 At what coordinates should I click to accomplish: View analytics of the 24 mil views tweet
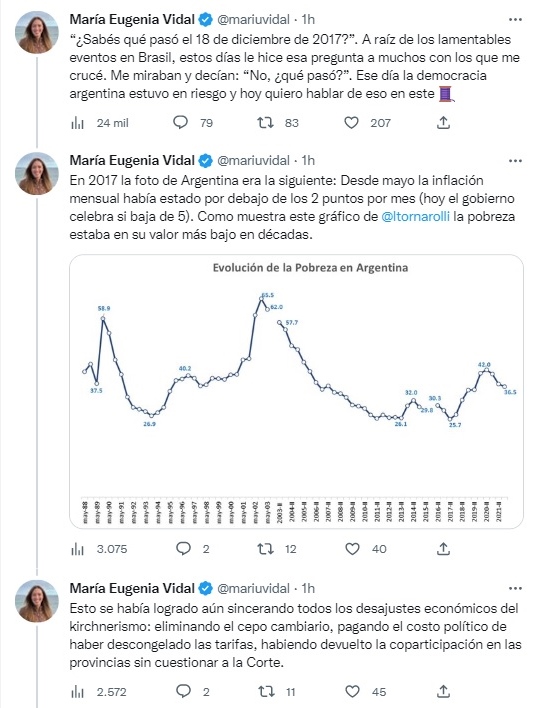(78, 123)
